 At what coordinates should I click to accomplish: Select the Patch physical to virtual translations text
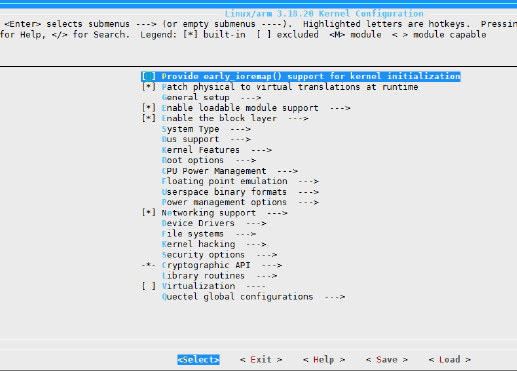[x=290, y=87]
